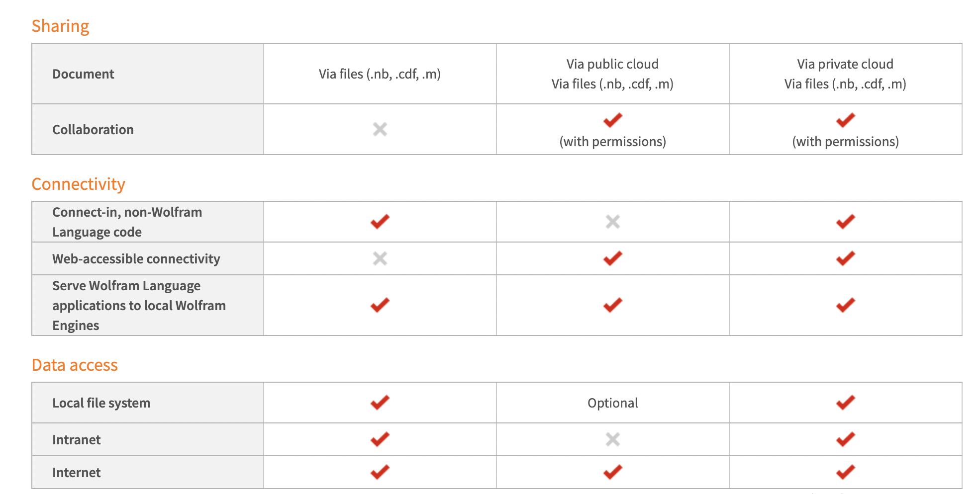Click the gray X in Web-accessible connectivity row
980x494 pixels.
point(380,258)
